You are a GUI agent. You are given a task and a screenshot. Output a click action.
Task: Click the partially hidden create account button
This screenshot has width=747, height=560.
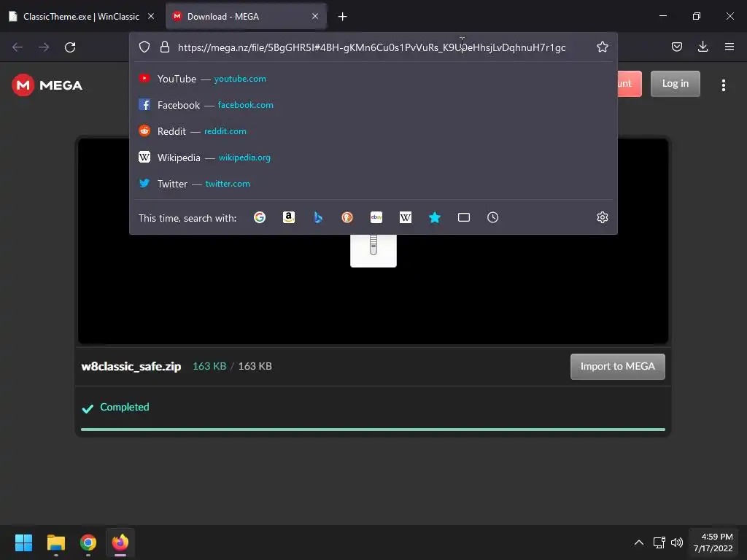tap(630, 84)
